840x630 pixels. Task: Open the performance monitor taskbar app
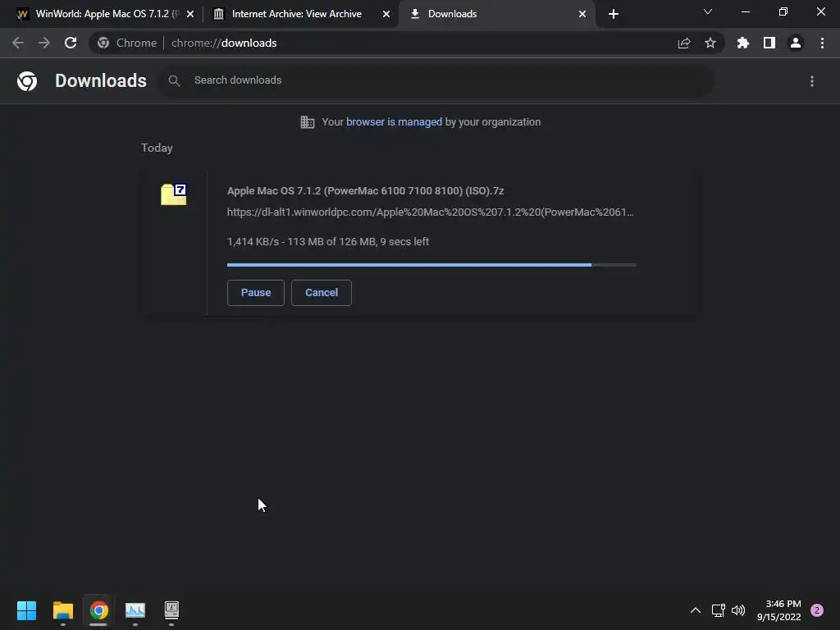click(x=135, y=610)
